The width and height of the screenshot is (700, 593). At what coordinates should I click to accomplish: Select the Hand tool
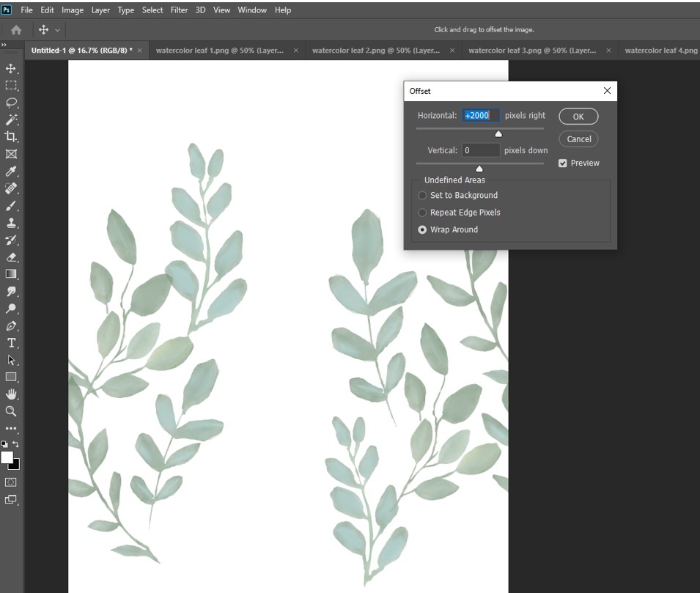click(11, 394)
